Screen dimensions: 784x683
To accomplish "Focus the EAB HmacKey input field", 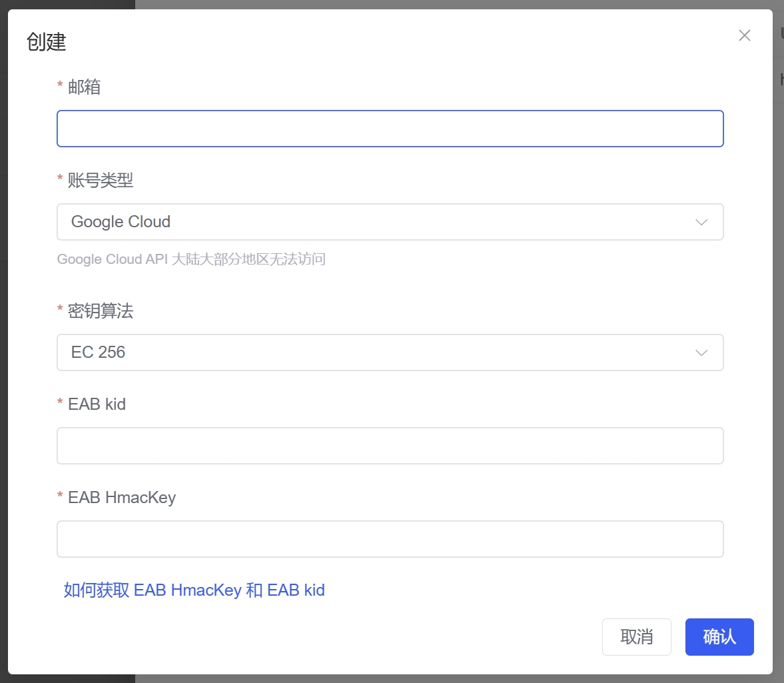I will [390, 538].
